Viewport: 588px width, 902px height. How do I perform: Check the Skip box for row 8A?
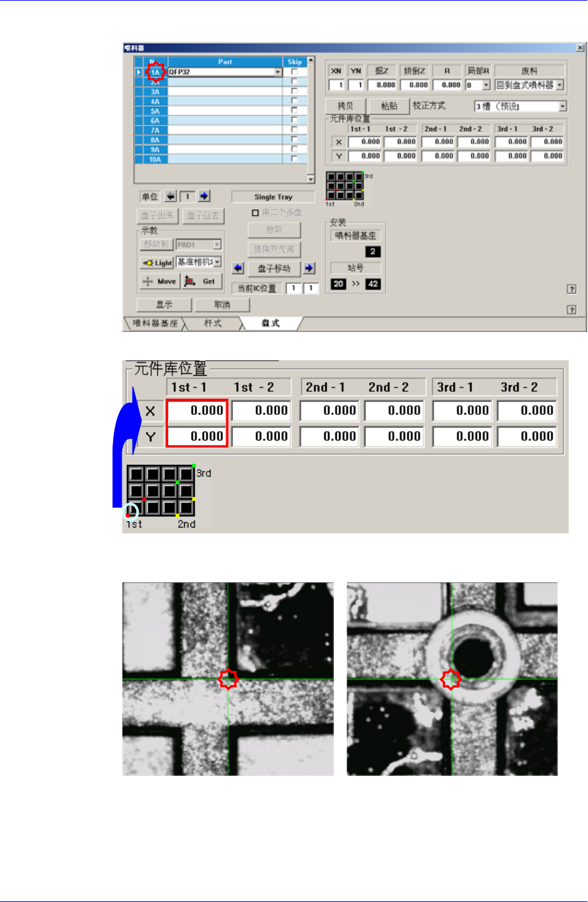coord(295,140)
